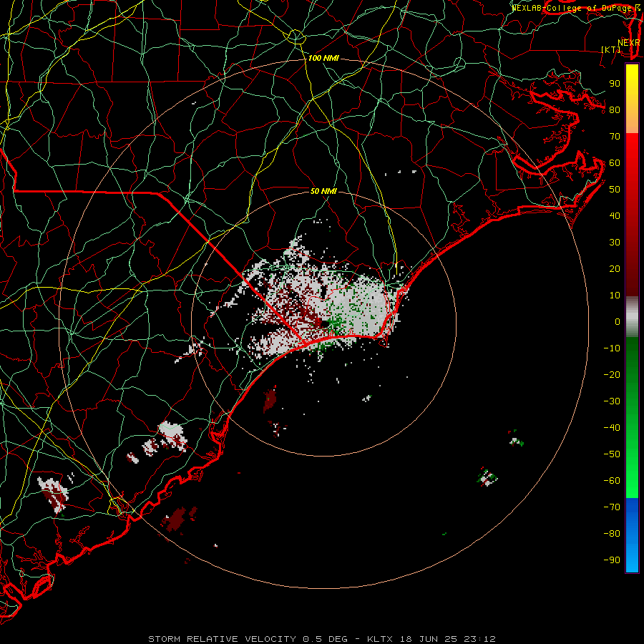Click the -30 value on the velocity scale
The width and height of the screenshot is (644, 644).
[x=612, y=401]
